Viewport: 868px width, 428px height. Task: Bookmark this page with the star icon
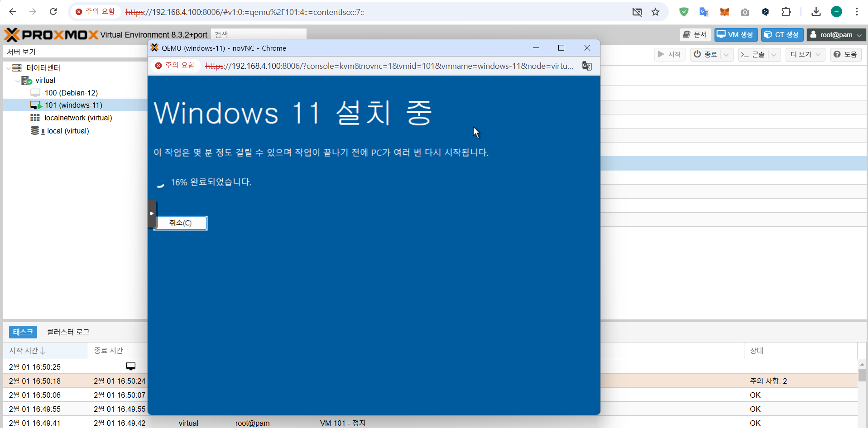pyautogui.click(x=655, y=12)
